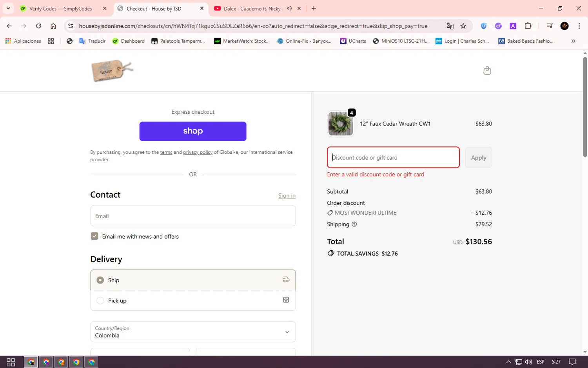Open the Bitwarden shield extension icon

point(484,26)
